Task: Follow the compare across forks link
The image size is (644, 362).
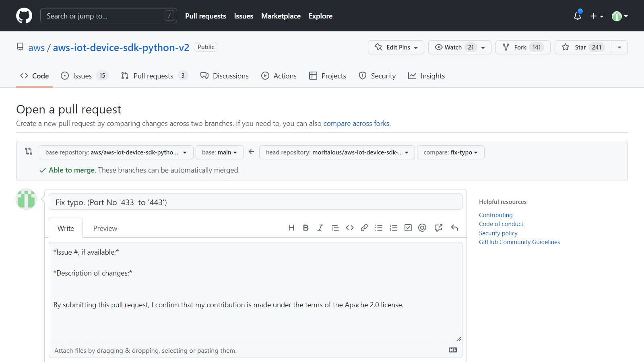Action: click(356, 123)
